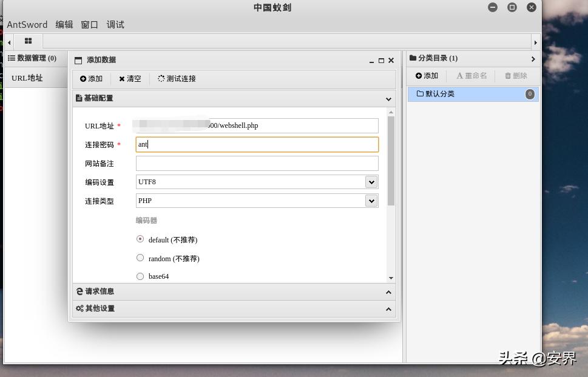Click the grid icon in the tab bar

pyautogui.click(x=28, y=40)
